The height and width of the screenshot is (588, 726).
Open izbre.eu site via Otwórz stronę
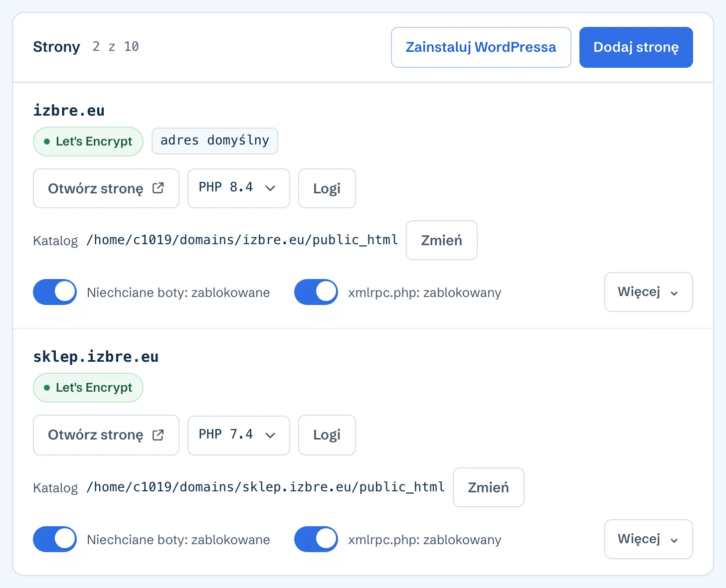(x=106, y=188)
